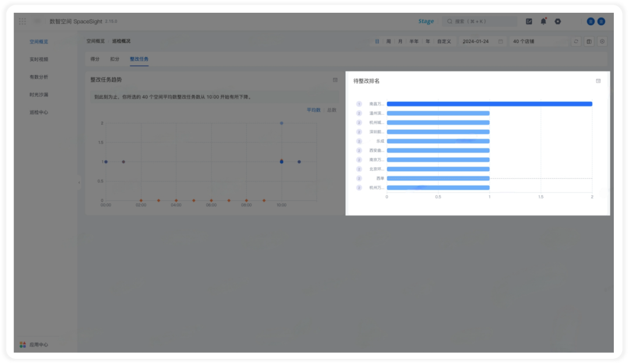The height and width of the screenshot is (364, 629).
Task: Open the 整改任务 tab
Action: pyautogui.click(x=139, y=59)
